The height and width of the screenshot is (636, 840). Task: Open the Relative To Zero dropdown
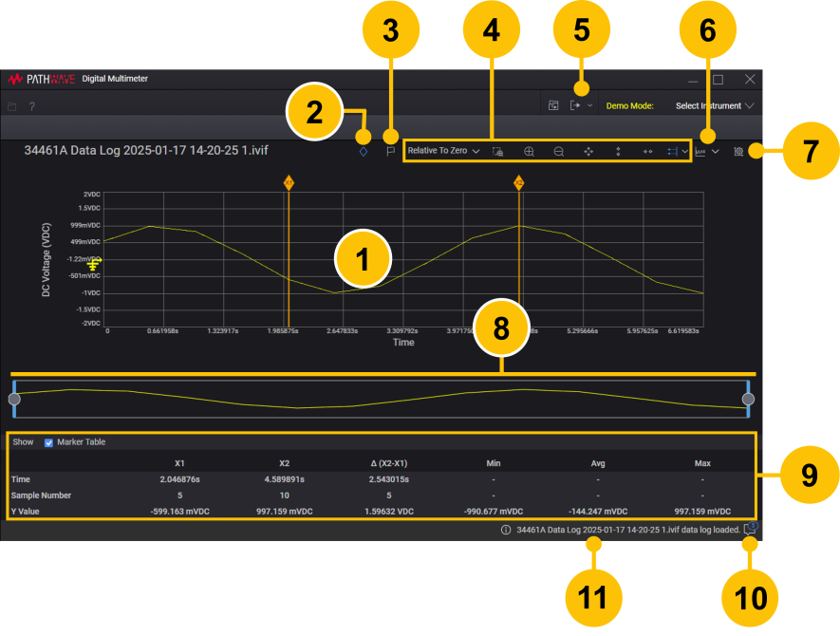click(x=443, y=151)
